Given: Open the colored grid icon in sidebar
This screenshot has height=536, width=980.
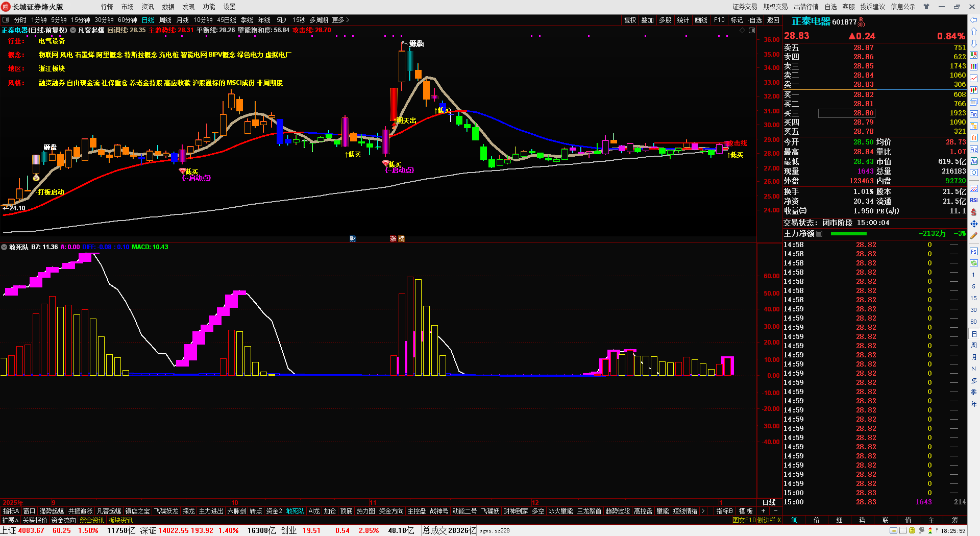Looking at the screenshot, I should [x=973, y=67].
